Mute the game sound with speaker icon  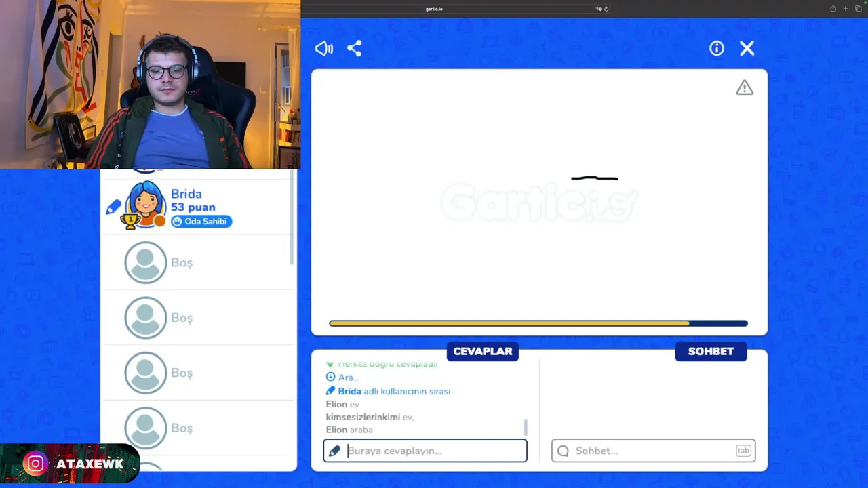click(x=324, y=48)
